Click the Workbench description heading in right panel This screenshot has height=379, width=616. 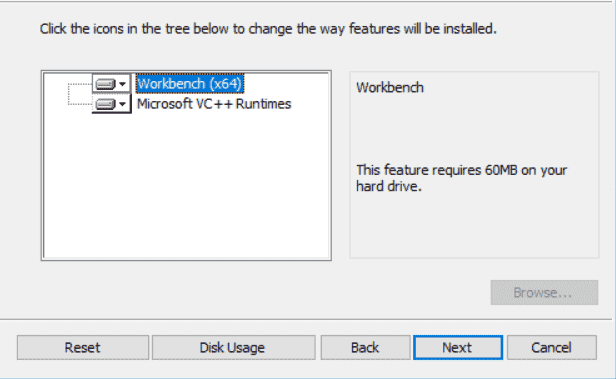(x=390, y=88)
